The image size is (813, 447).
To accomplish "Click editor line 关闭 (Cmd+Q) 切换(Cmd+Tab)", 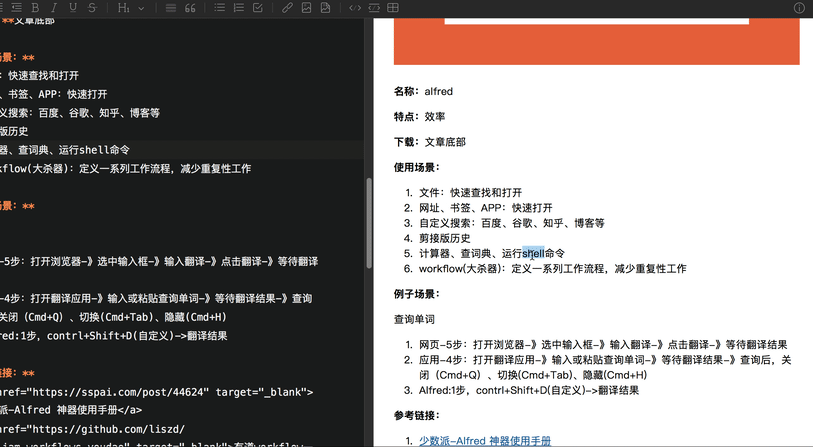I will pos(113,317).
